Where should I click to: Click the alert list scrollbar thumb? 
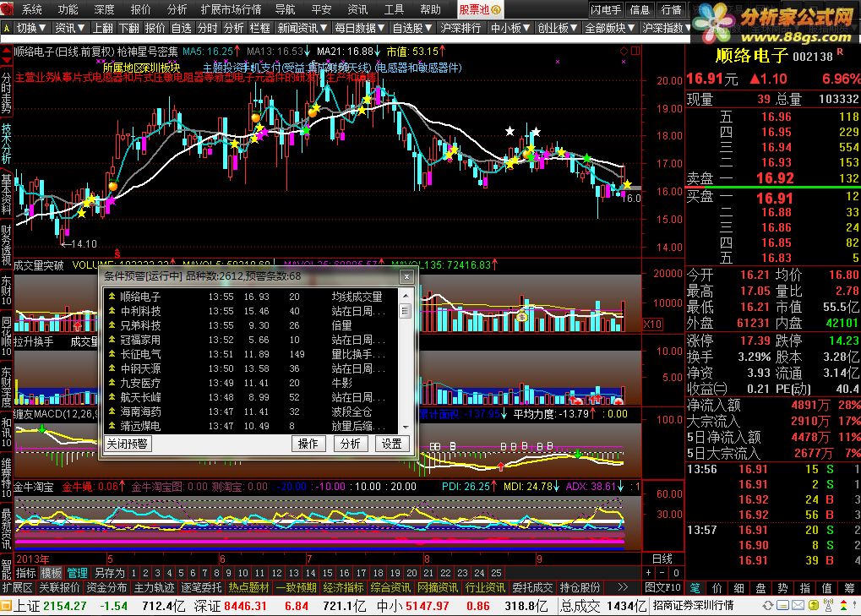pyautogui.click(x=406, y=311)
